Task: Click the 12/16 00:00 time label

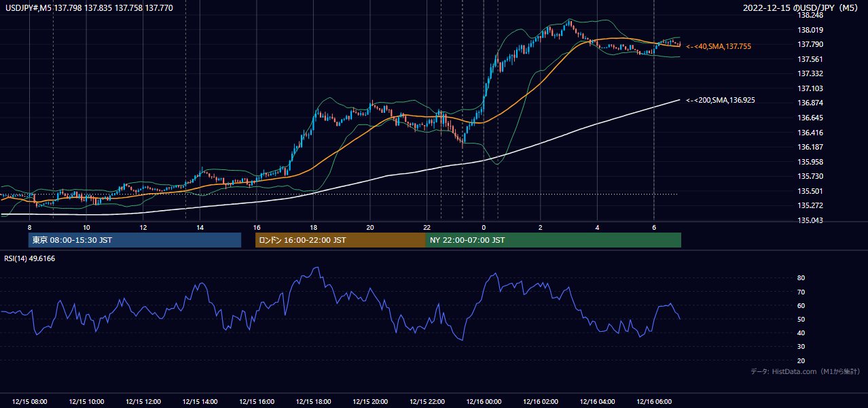Action: click(484, 402)
